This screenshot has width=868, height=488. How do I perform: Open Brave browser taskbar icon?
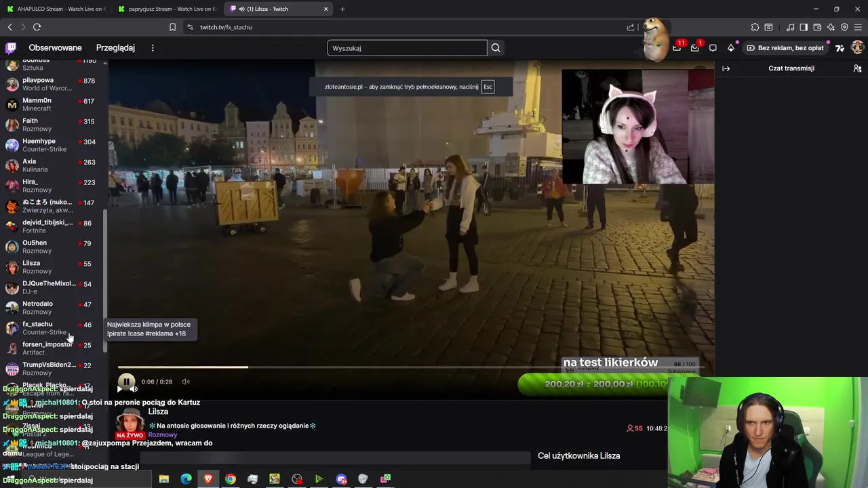[208, 479]
